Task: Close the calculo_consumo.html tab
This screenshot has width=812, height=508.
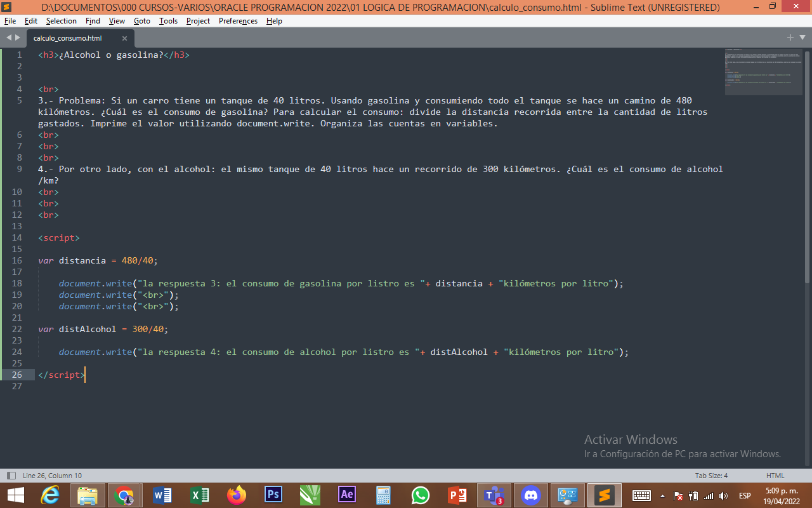Action: point(124,38)
